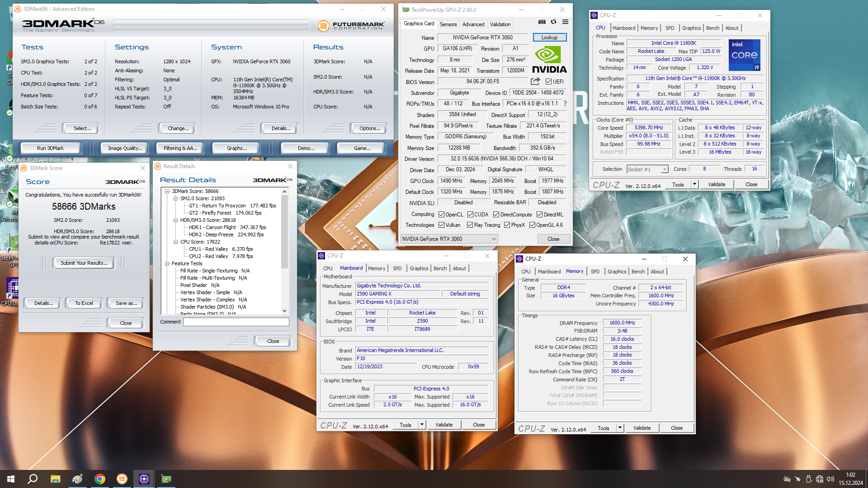Open File Explorer from the taskbar
Screen dimensions: 868x488
click(55, 479)
